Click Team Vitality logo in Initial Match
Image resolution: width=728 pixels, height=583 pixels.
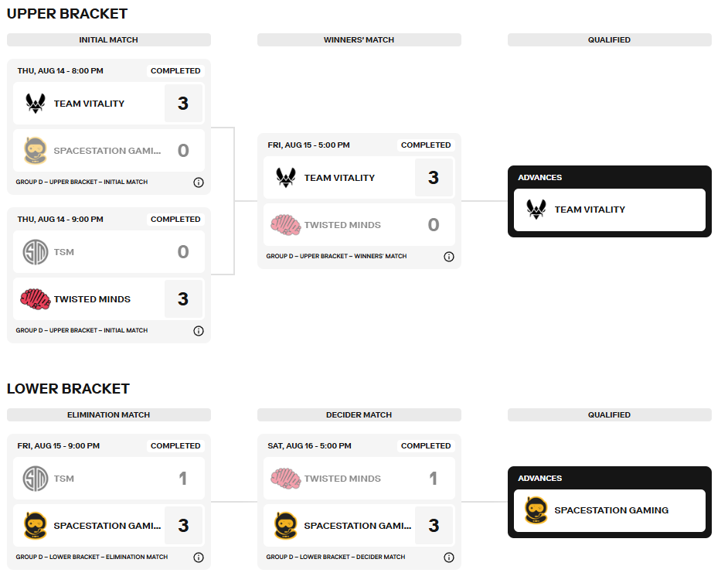coord(36,104)
